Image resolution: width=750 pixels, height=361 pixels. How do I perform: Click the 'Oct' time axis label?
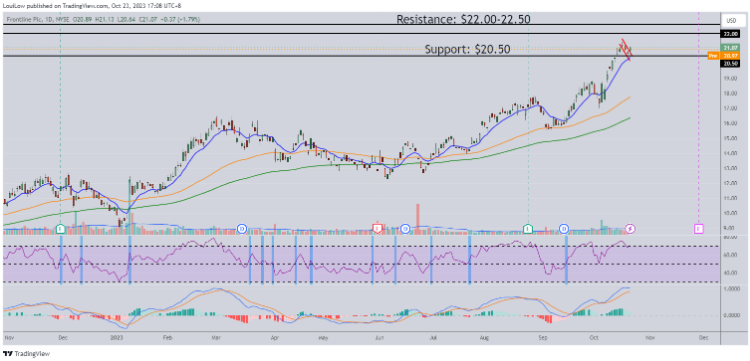tap(595, 338)
